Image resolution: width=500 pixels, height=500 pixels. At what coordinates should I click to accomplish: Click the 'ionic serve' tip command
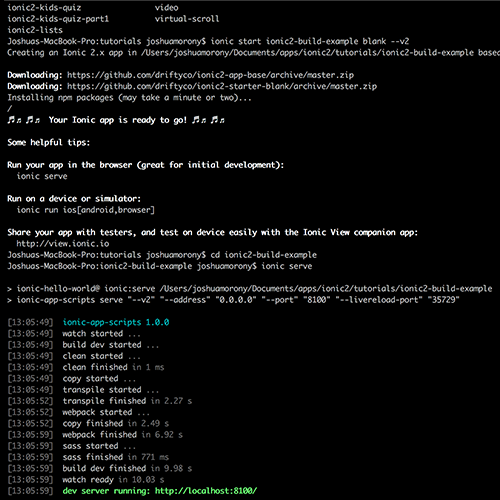[x=42, y=176]
